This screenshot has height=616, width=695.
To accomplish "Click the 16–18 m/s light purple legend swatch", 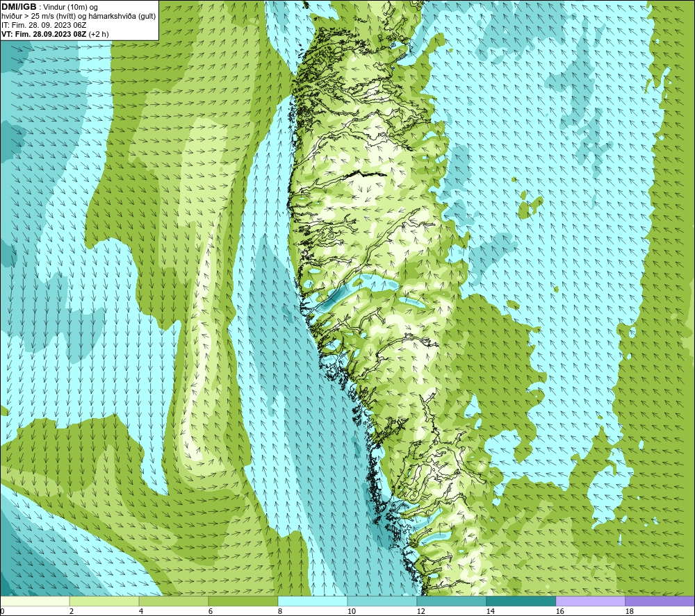I will click(590, 601).
